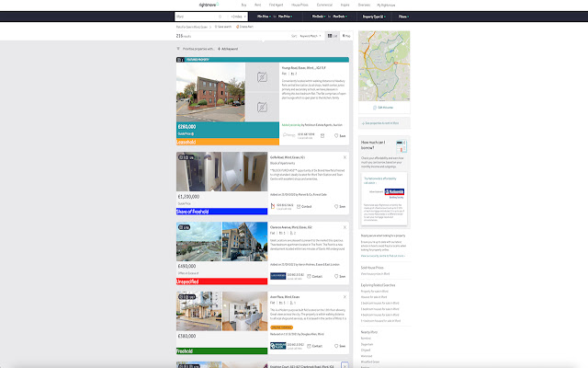This screenshot has width=588, height=368.
Task: Click the Create Alert bell link
Action: coord(244,27)
